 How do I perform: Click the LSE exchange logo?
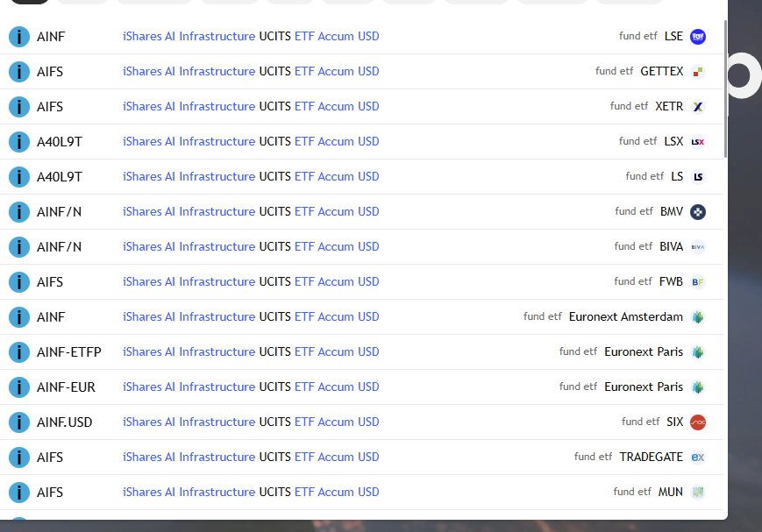[698, 37]
